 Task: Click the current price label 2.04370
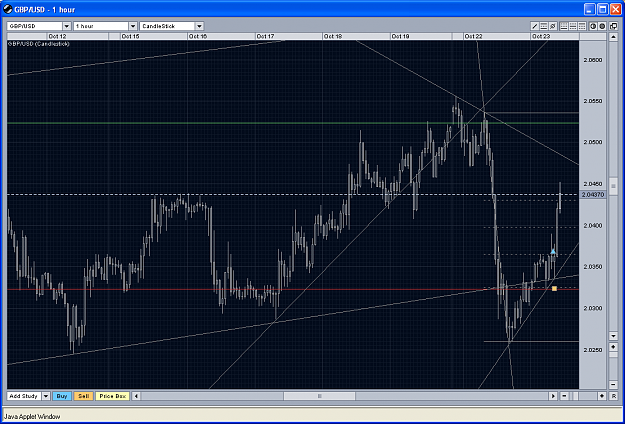click(593, 194)
